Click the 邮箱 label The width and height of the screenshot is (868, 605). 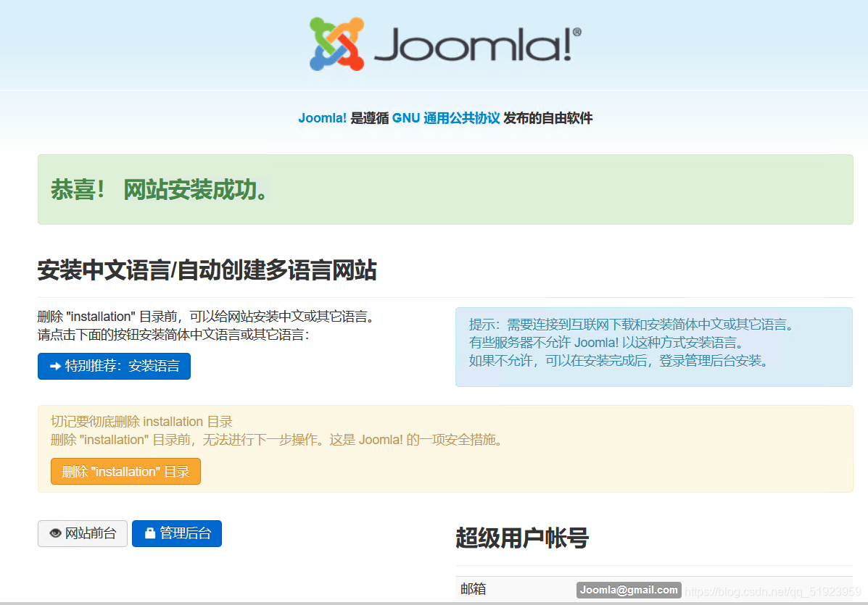474,589
